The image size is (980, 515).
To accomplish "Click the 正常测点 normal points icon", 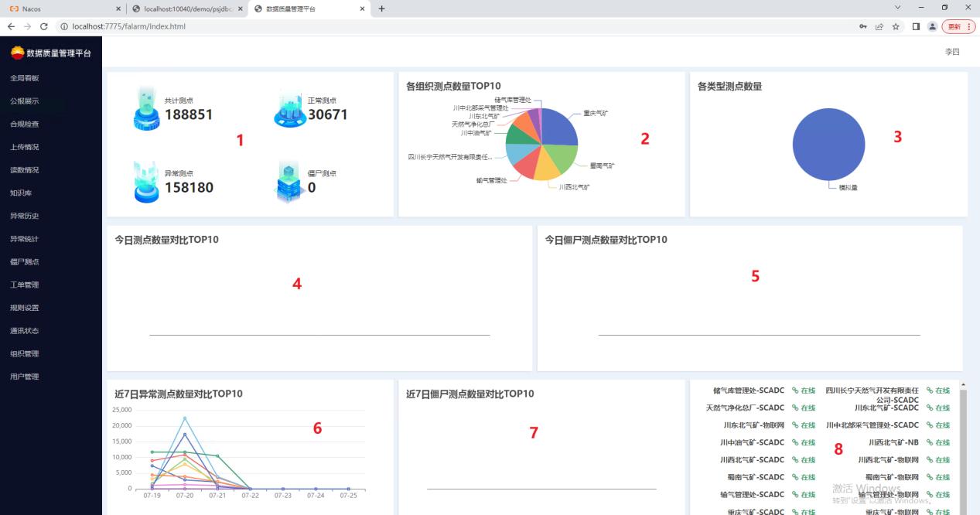I will 289,110.
